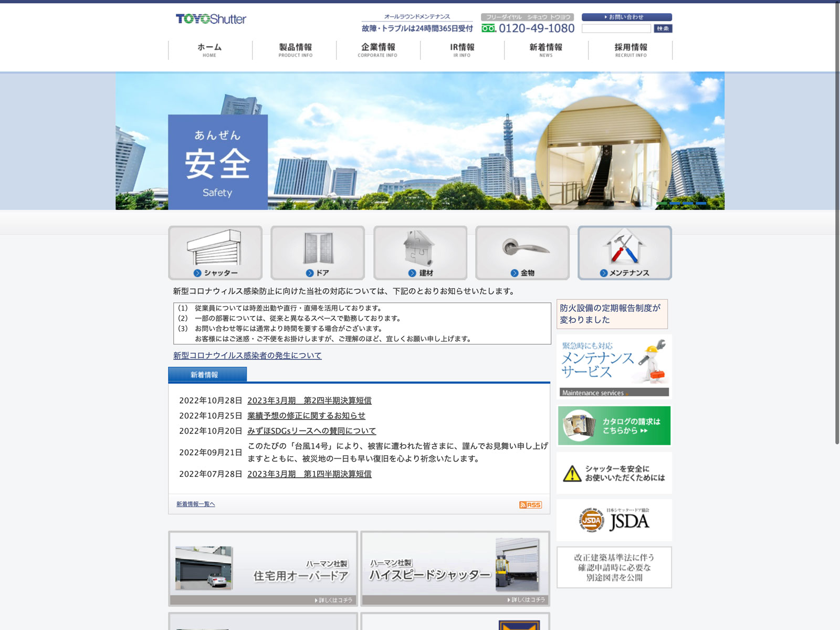Click into the site search field
The image size is (840, 630).
tap(616, 29)
